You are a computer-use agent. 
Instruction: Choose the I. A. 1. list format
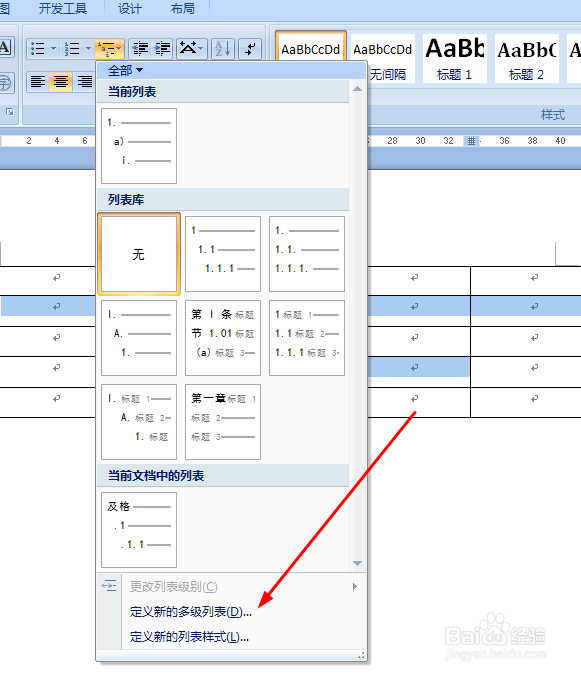pyautogui.click(x=139, y=338)
